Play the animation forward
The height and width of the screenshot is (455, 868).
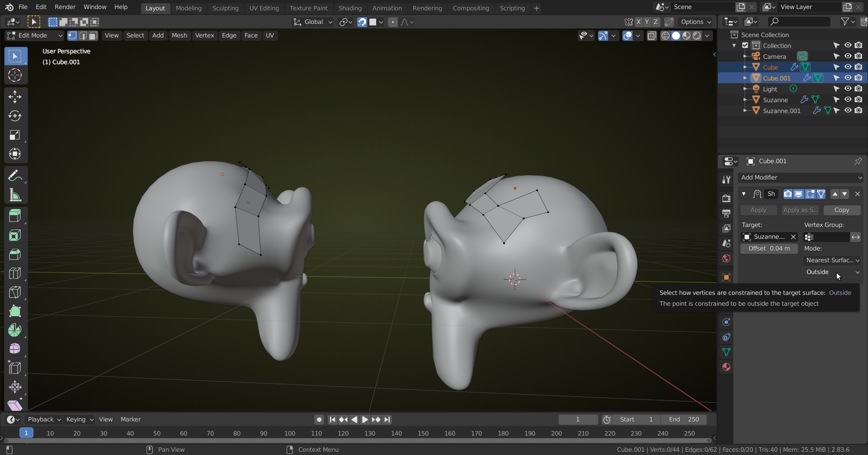pos(365,419)
